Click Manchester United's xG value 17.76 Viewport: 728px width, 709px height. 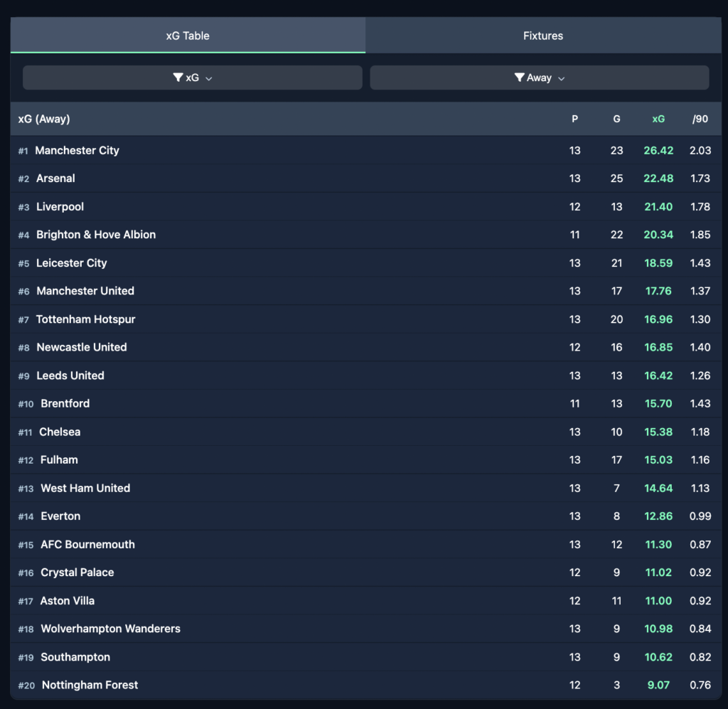click(x=658, y=291)
